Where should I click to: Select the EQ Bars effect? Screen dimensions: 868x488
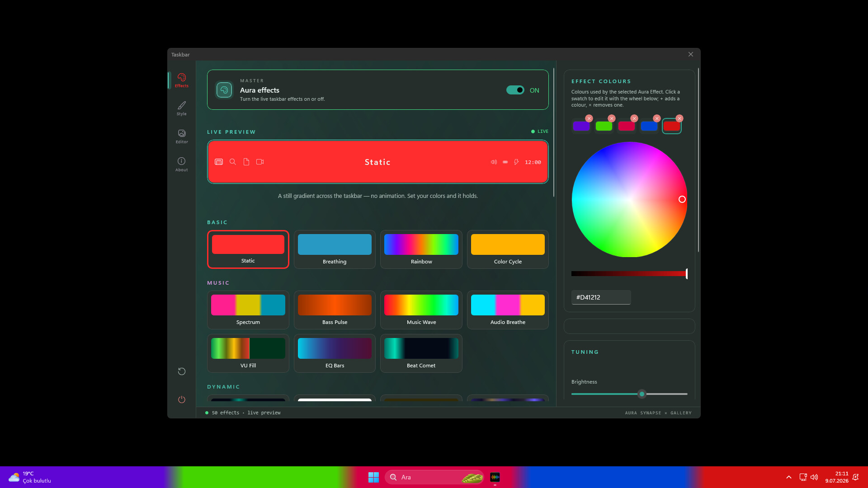point(335,353)
